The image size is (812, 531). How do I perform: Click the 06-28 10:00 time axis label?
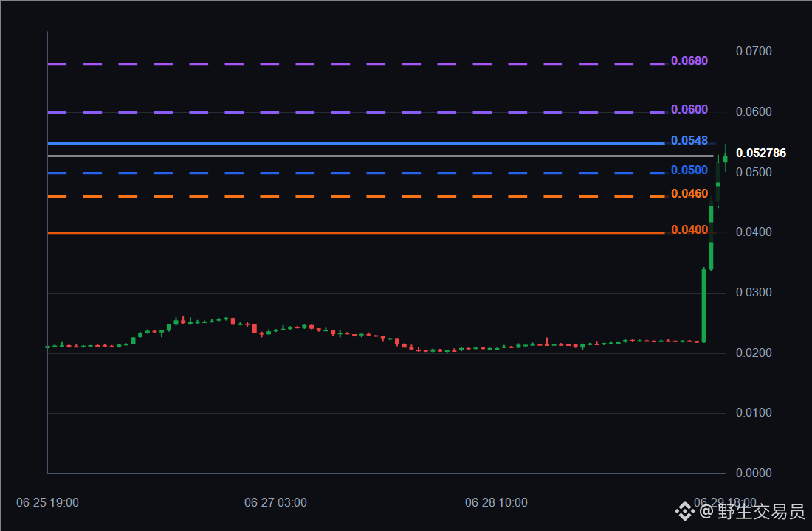click(x=496, y=502)
